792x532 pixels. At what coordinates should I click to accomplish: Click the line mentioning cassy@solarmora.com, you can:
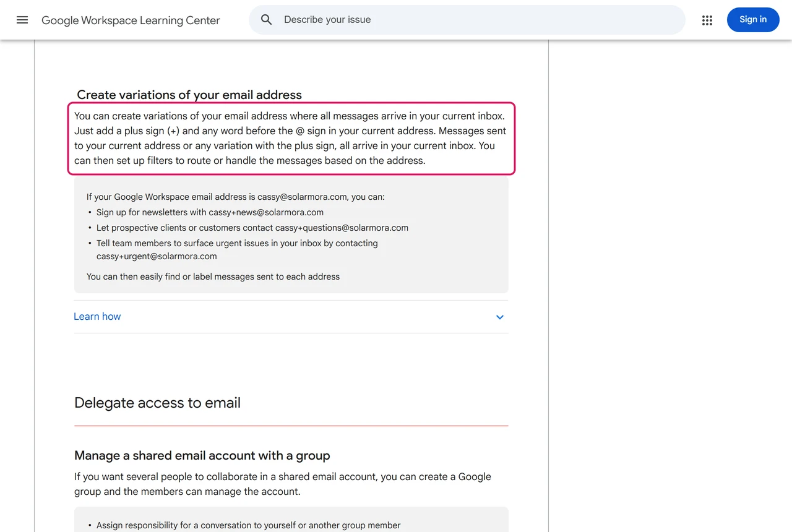coord(236,197)
